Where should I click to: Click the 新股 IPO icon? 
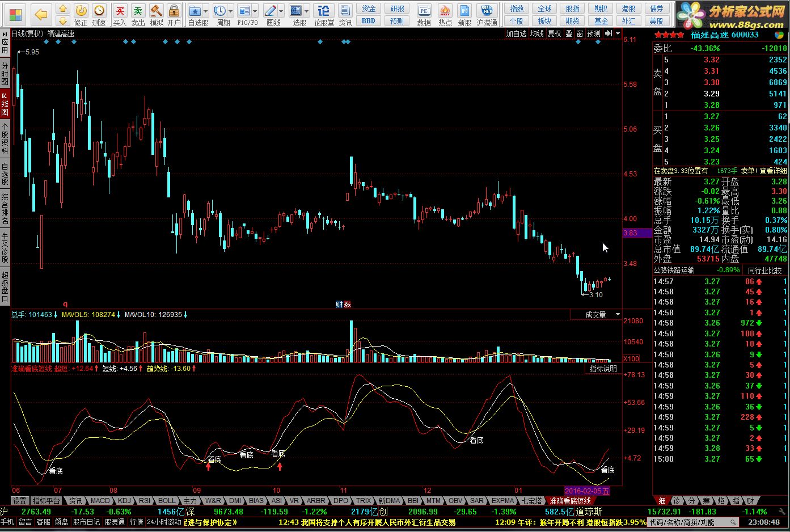tap(464, 11)
